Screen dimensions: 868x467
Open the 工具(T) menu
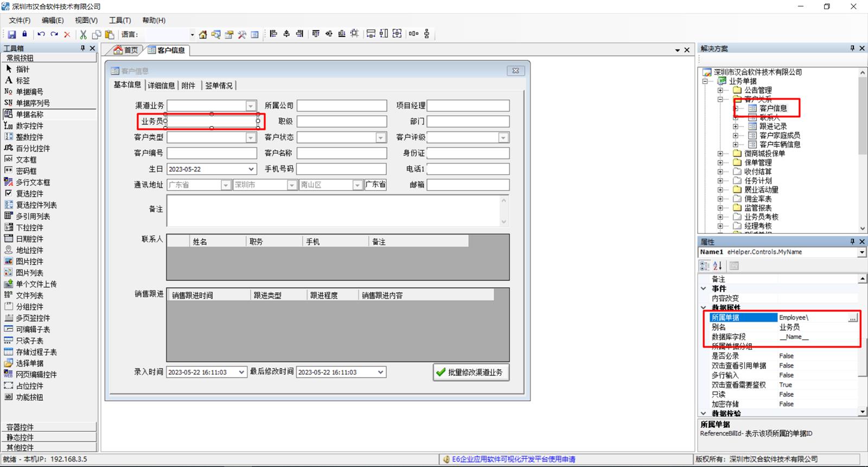(x=120, y=20)
